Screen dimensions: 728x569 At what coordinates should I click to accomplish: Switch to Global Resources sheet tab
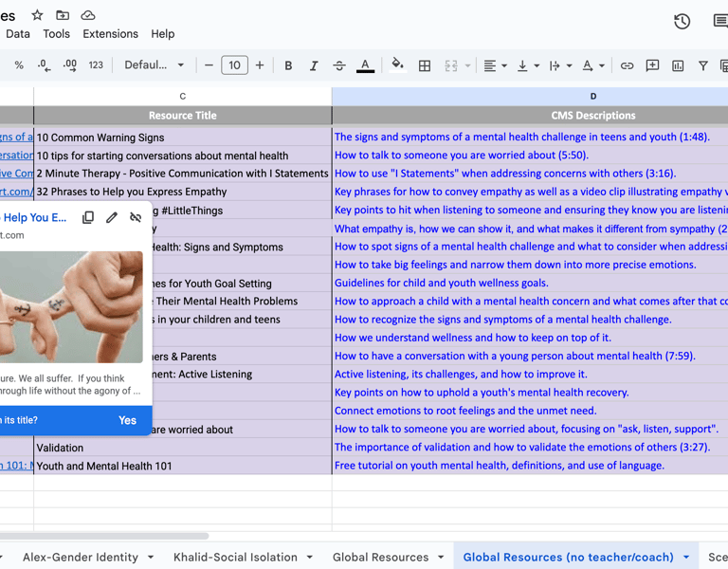coord(380,557)
